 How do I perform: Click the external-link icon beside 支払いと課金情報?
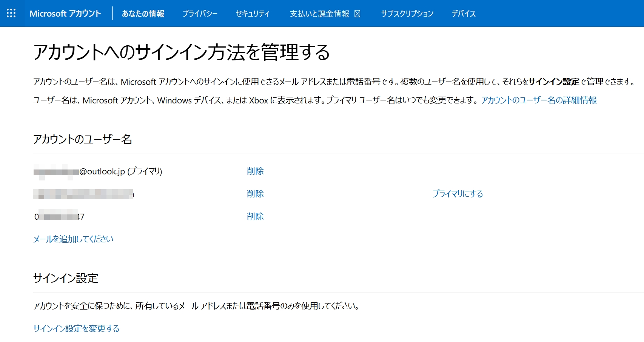pos(357,14)
